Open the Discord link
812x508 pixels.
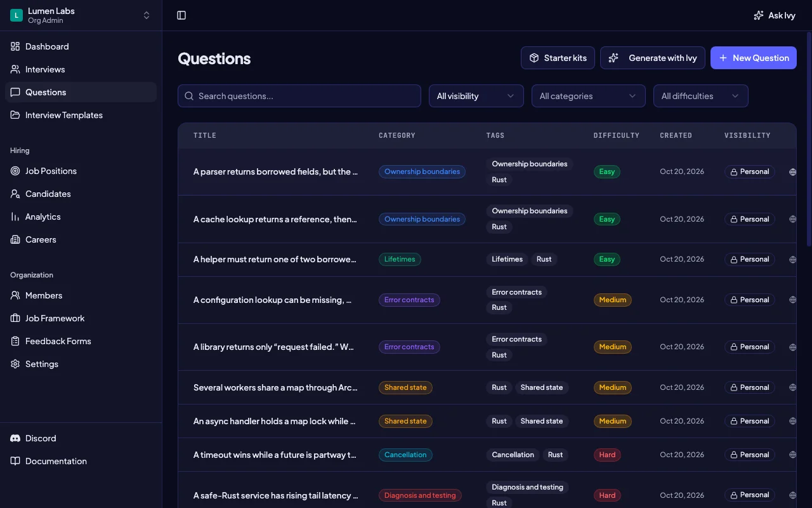(x=81, y=438)
